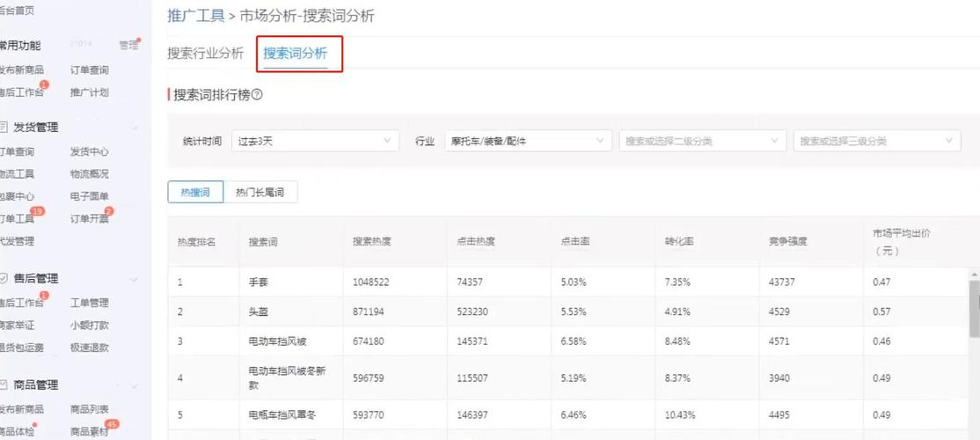Screen dimensions: 980x440
Task: Select the 搜索词分析 tab
Action: click(296, 53)
